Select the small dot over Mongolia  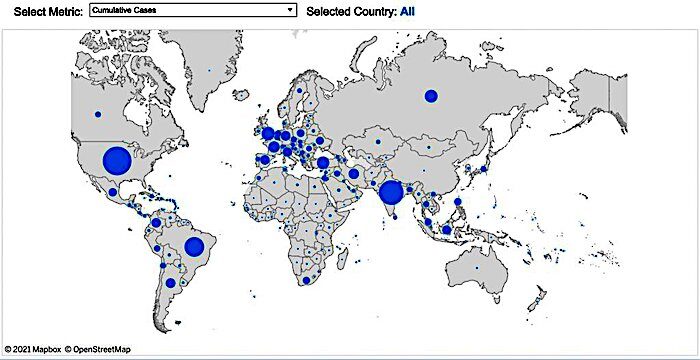tap(429, 147)
